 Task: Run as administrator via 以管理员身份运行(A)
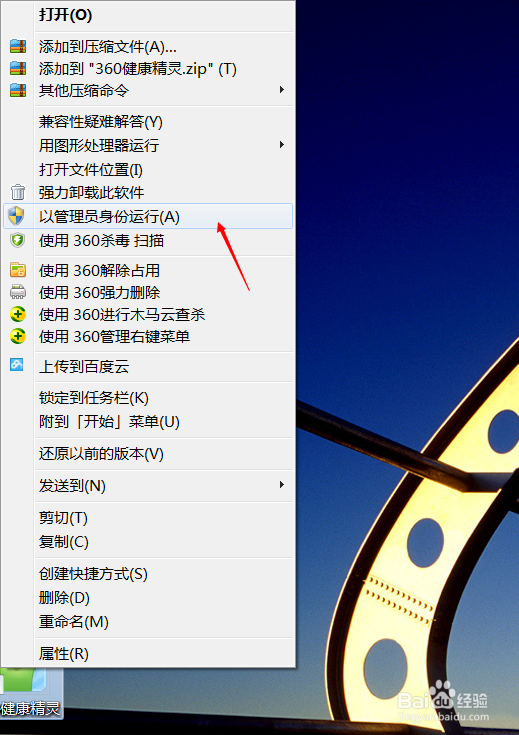(148, 216)
